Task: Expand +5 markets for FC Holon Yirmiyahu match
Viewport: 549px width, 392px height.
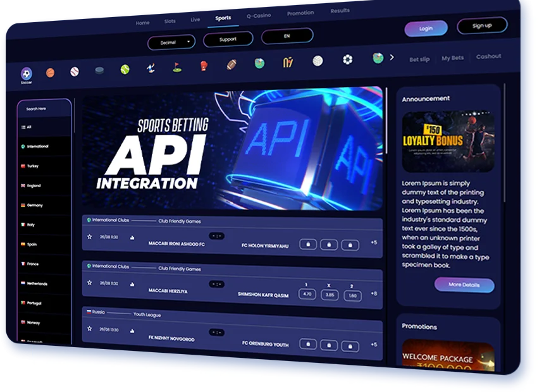Action: click(x=374, y=242)
